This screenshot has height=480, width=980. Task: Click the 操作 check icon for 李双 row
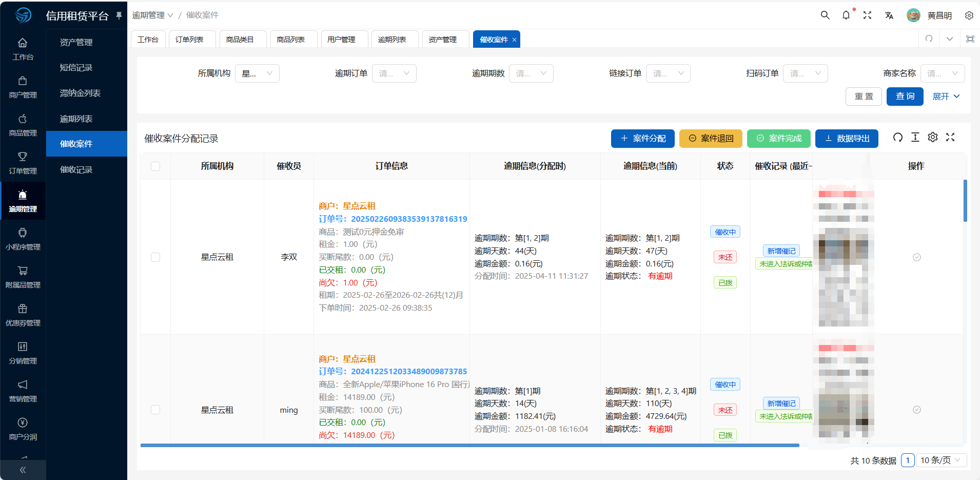click(917, 257)
